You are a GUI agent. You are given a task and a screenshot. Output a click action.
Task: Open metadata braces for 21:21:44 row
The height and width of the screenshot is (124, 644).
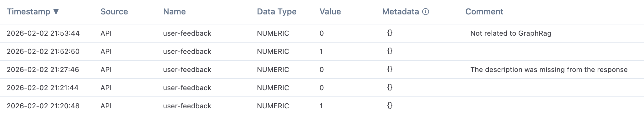point(390,87)
